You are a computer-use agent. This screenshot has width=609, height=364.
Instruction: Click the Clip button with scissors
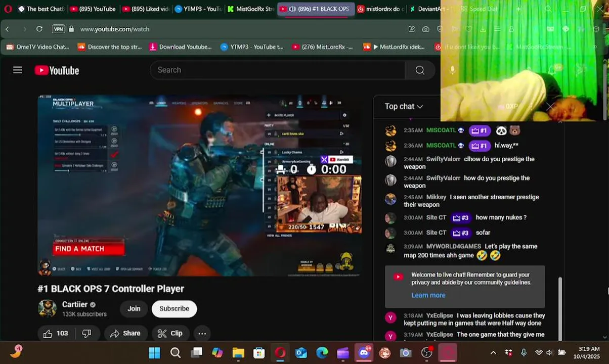tap(170, 333)
